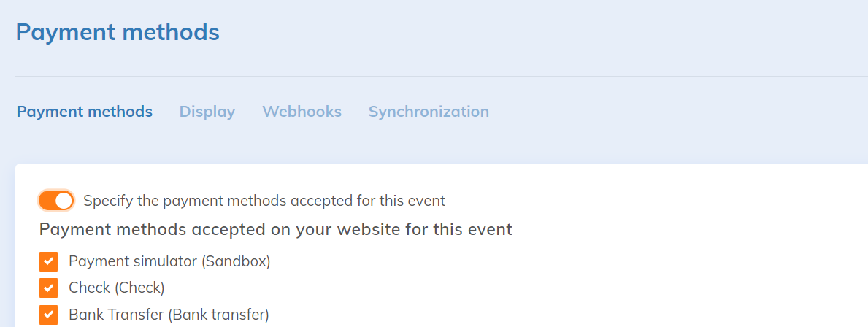Switch to the Webhooks tab

coord(302,112)
